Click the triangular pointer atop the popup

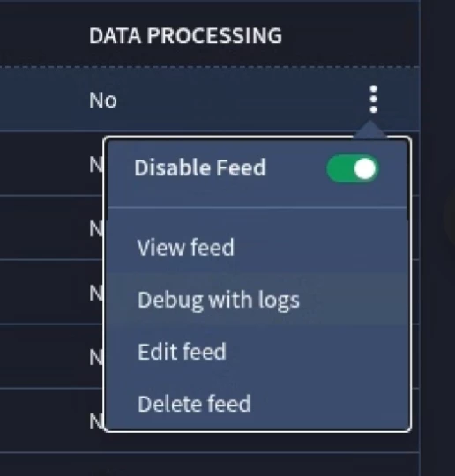tap(370, 129)
